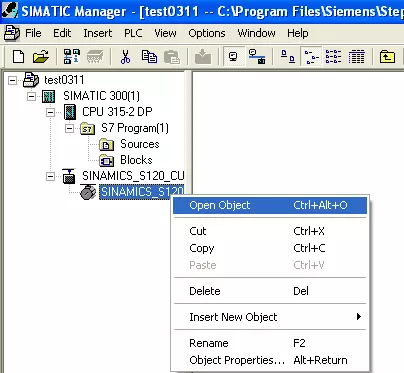Select the Blocks tree item
Image resolution: width=404 pixels, height=373 pixels.
[x=136, y=160]
